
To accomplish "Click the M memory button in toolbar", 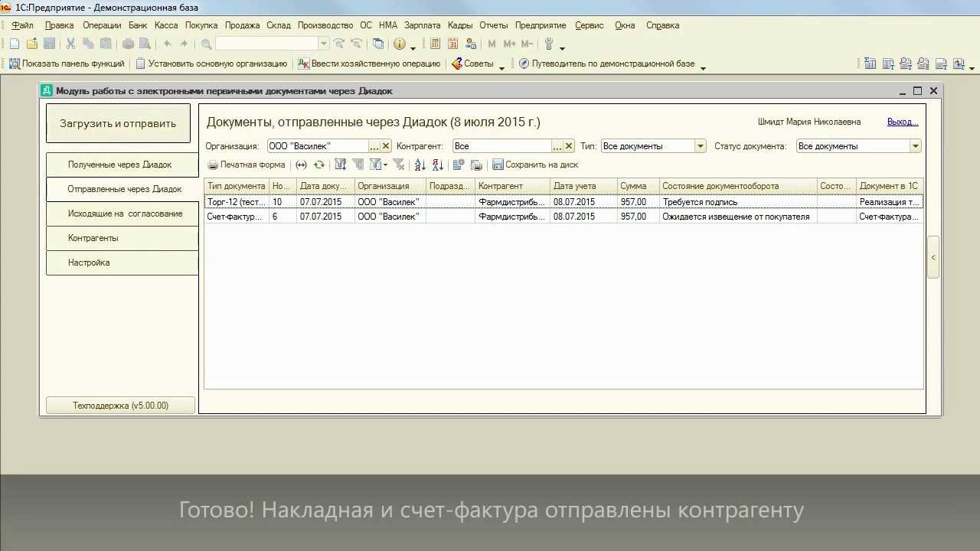I will coord(492,44).
